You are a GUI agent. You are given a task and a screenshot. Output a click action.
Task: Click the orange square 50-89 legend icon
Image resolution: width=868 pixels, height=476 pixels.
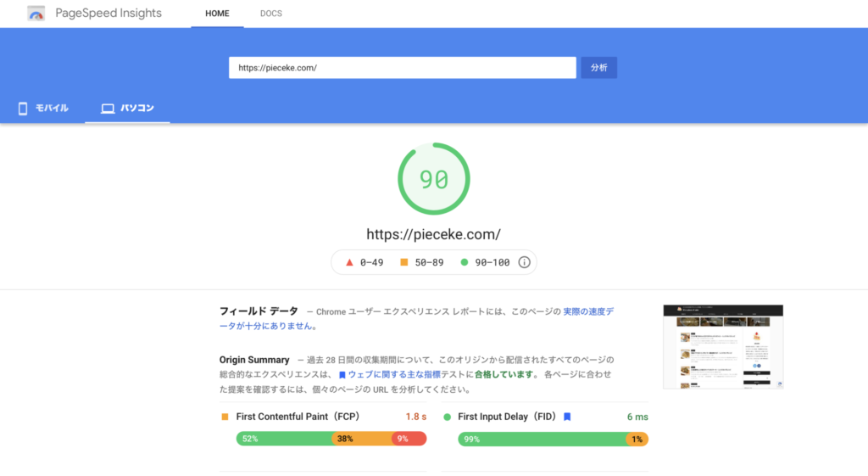(x=404, y=262)
